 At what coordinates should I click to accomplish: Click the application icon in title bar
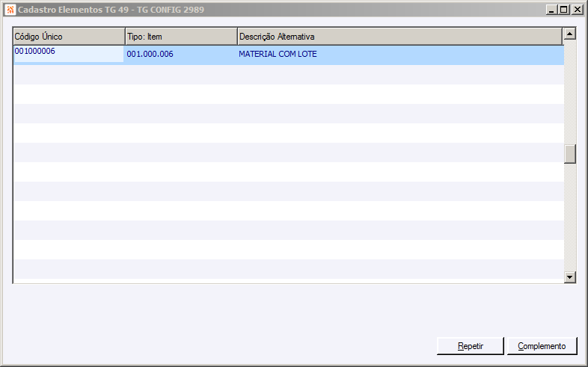pos(10,10)
